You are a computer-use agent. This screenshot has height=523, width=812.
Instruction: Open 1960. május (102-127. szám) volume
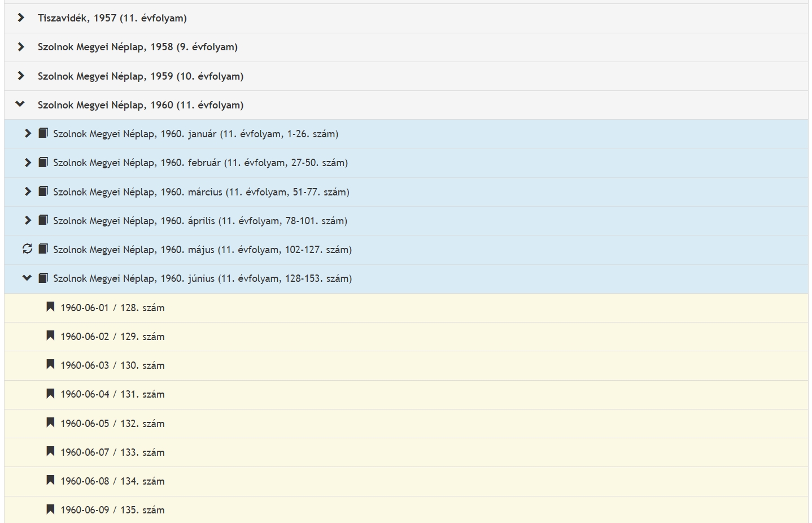click(x=203, y=250)
